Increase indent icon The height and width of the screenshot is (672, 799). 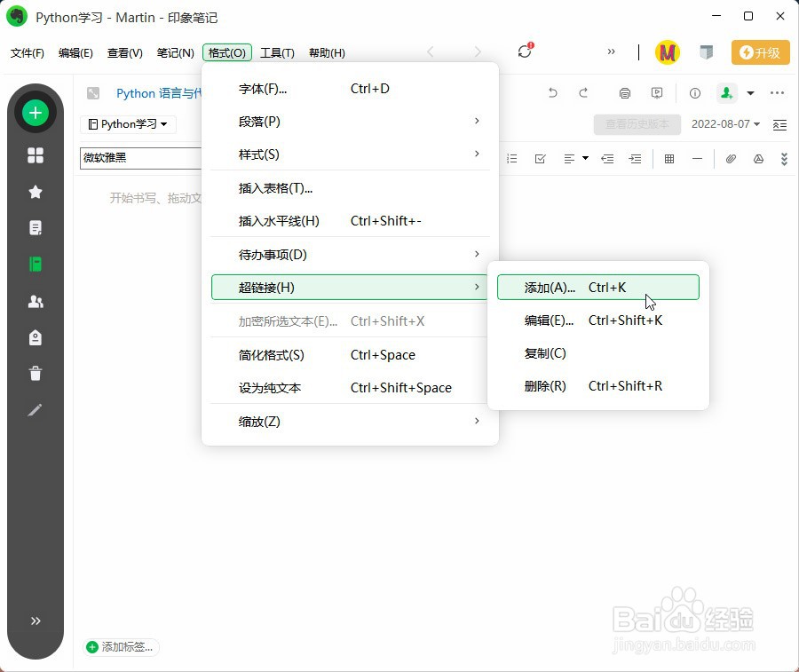(x=635, y=159)
